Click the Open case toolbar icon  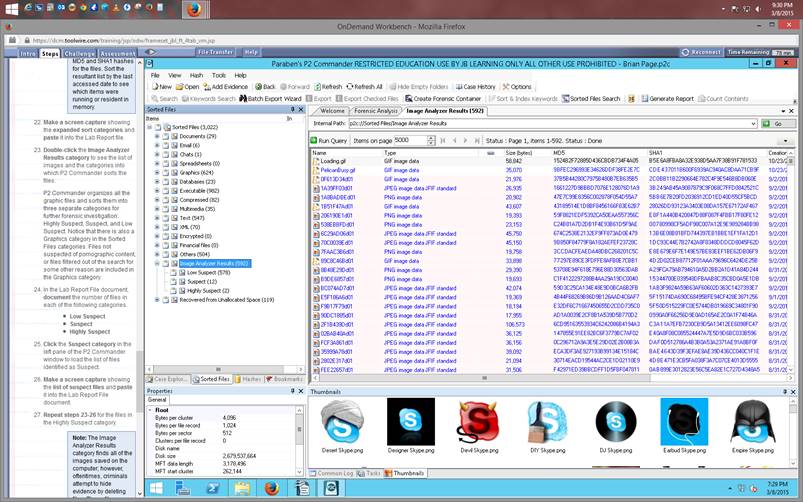pos(180,87)
